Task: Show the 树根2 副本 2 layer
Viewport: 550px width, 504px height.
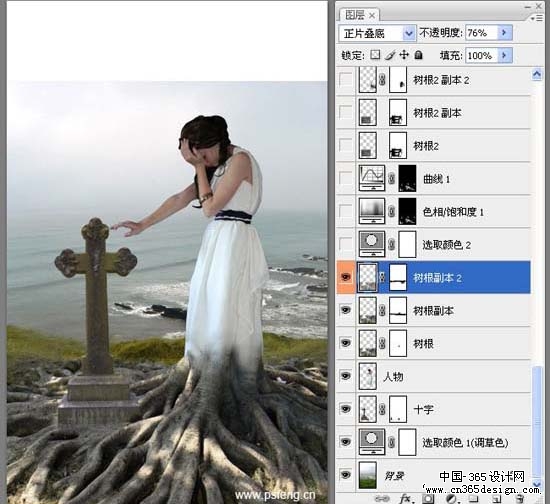Action: point(346,80)
